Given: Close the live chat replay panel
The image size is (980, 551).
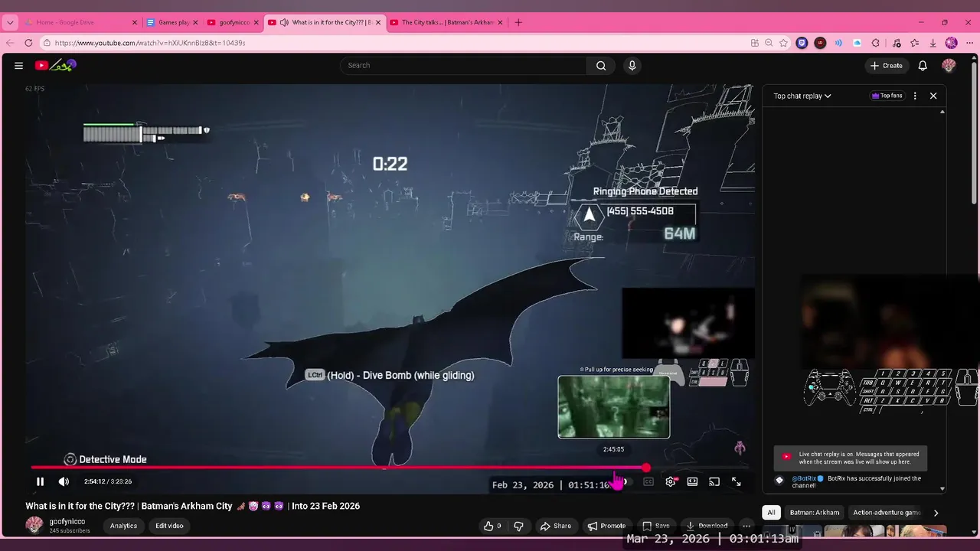Looking at the screenshot, I should [933, 96].
